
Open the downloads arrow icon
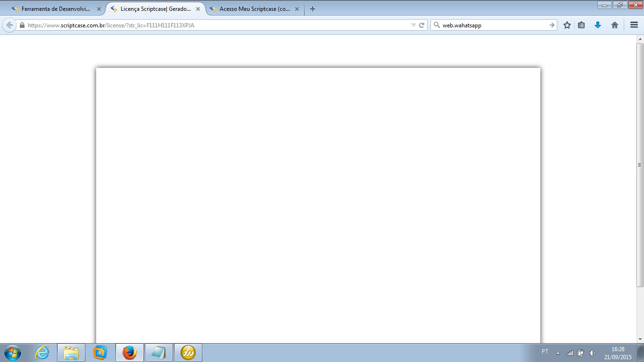click(x=598, y=25)
